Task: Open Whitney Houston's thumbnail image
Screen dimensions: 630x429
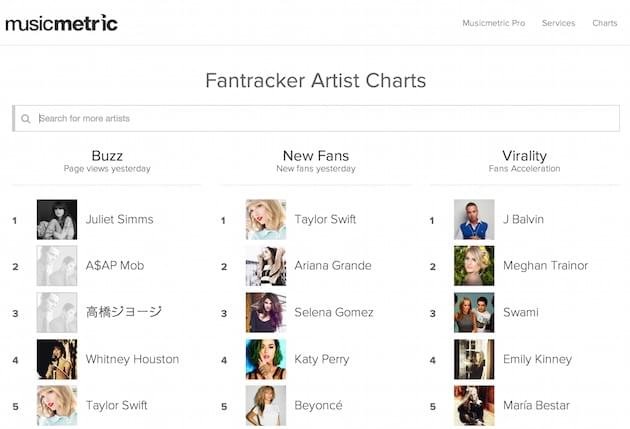Action: (57, 359)
